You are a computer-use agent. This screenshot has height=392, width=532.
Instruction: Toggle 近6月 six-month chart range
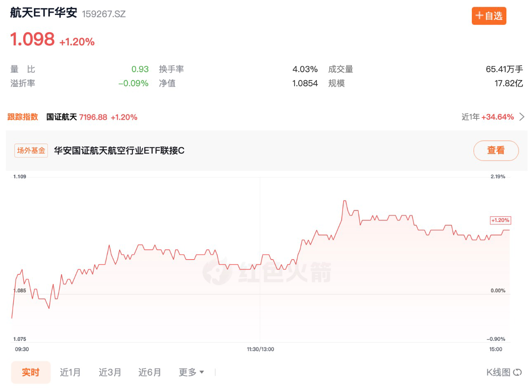click(149, 372)
